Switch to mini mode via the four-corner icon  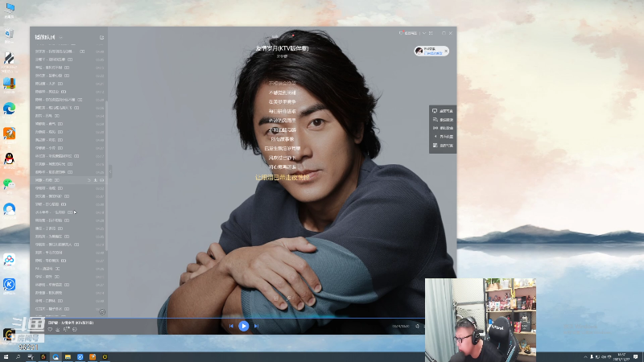431,33
